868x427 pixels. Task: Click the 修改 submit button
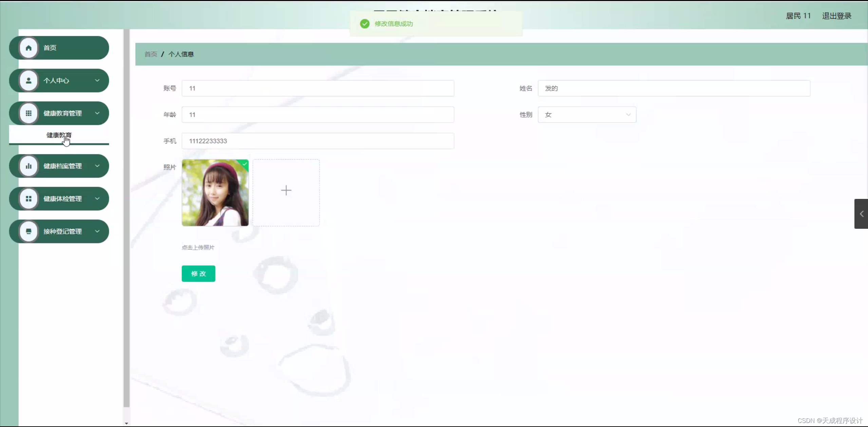click(198, 274)
